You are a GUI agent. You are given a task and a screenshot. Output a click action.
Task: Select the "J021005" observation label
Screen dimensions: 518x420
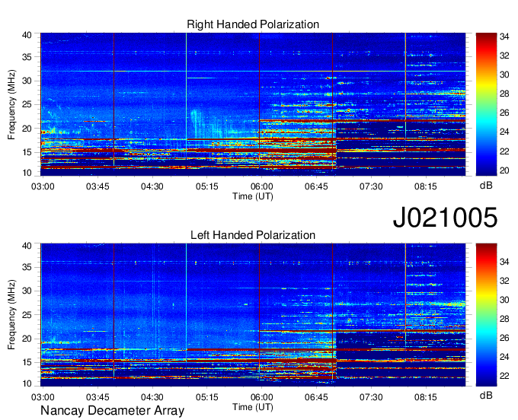point(445,217)
